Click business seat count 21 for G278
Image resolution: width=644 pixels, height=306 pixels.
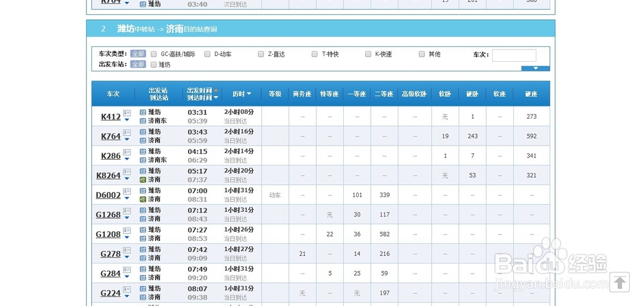click(x=302, y=254)
